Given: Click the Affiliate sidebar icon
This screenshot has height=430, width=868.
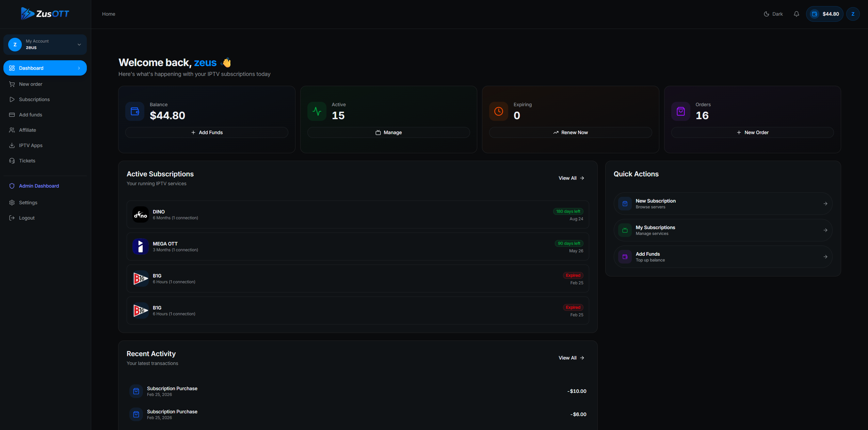Looking at the screenshot, I should point(12,130).
